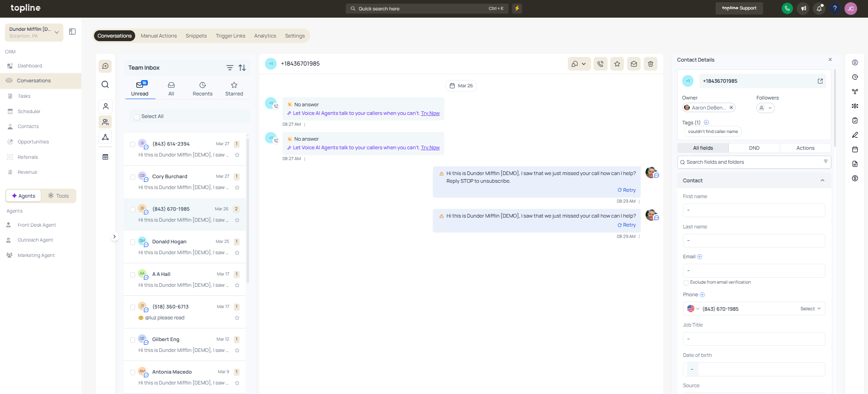
Task: Tick checkbox for Donald Hogan conversation
Action: coord(132,242)
